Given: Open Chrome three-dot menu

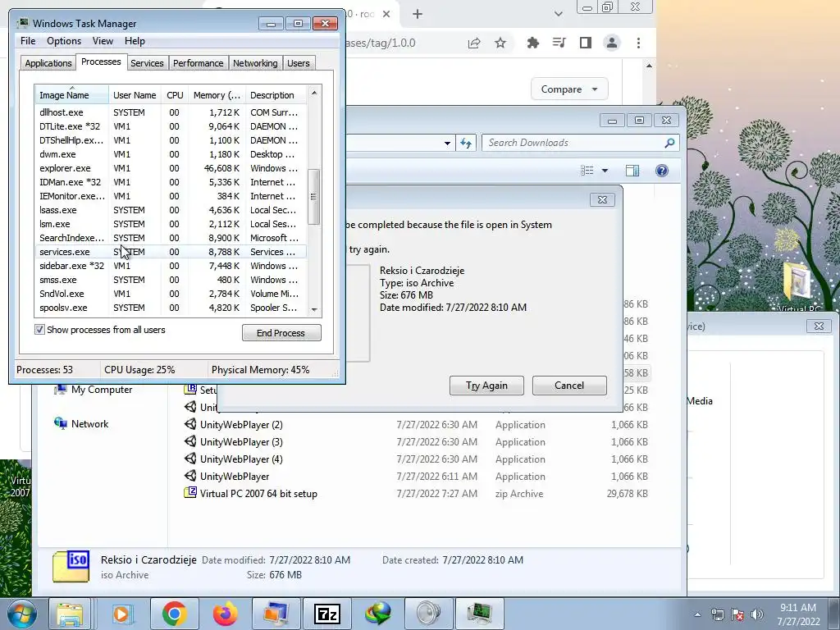Looking at the screenshot, I should point(638,43).
